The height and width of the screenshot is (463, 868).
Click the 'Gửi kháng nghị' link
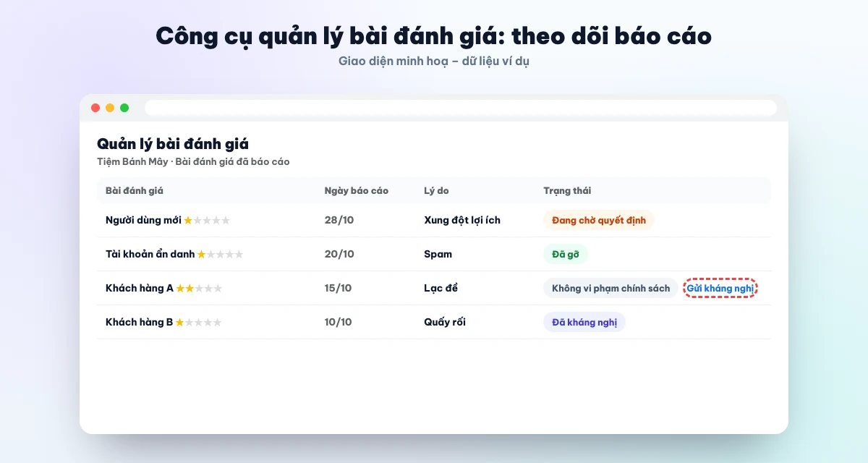point(720,288)
